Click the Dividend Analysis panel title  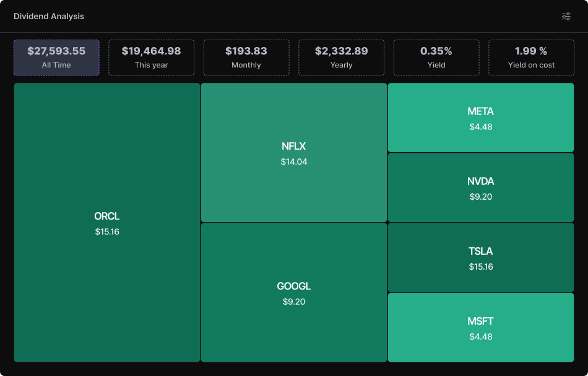pyautogui.click(x=49, y=16)
